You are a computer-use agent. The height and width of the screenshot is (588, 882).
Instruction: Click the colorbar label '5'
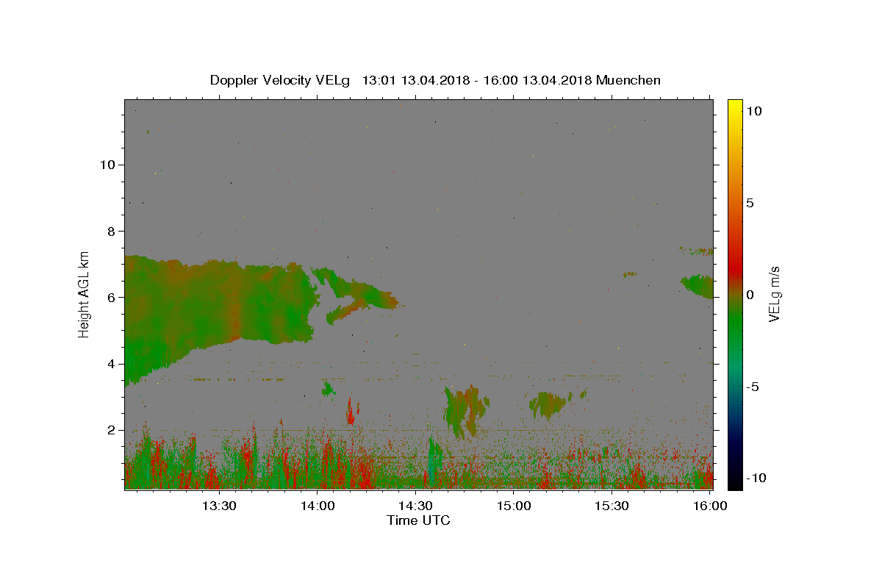(x=750, y=202)
